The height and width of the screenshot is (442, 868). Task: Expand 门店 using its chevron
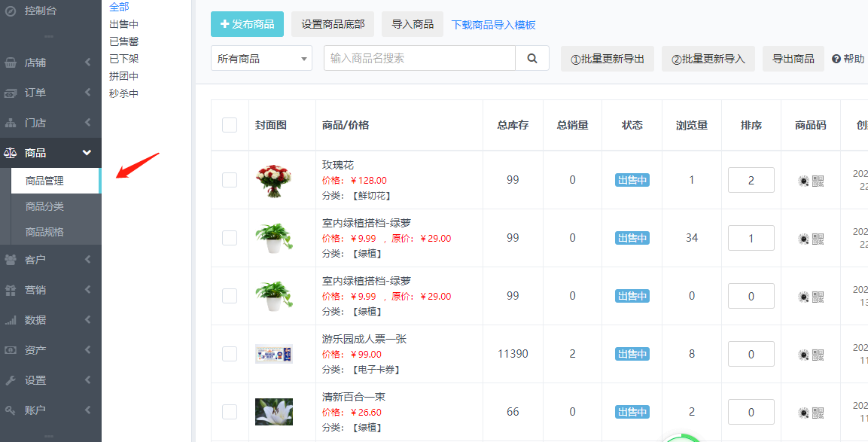coord(87,123)
